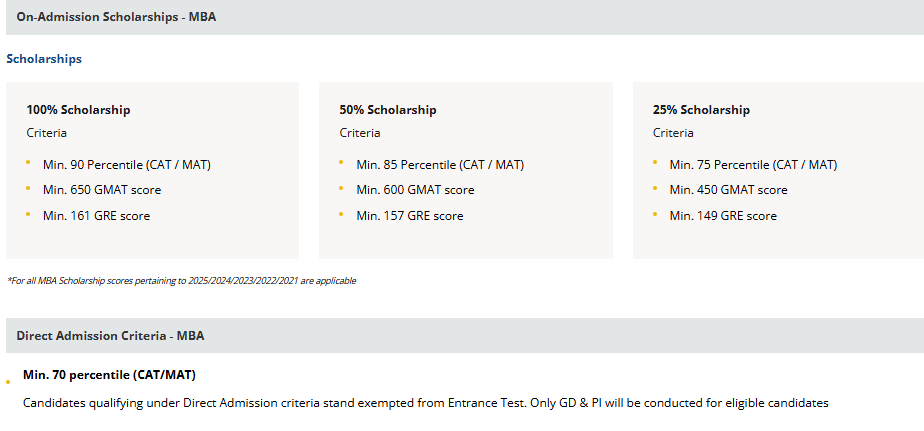Screen dimensions: 924x431
Task: Click the 100% Scholarship card title
Action: point(78,110)
